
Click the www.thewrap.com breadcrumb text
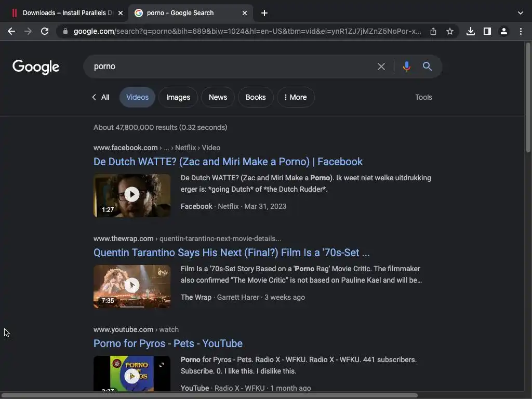[x=124, y=238]
